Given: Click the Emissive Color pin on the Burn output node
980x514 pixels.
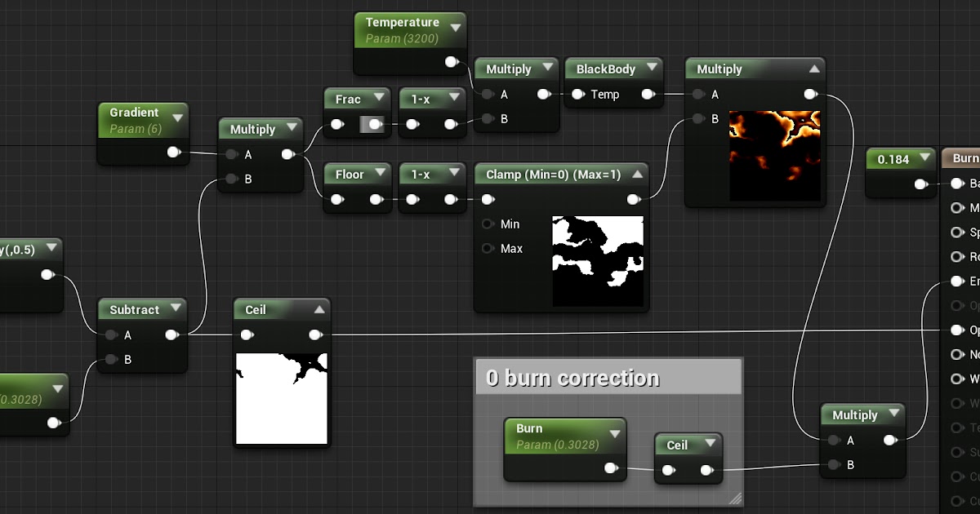Looking at the screenshot, I should tap(955, 281).
